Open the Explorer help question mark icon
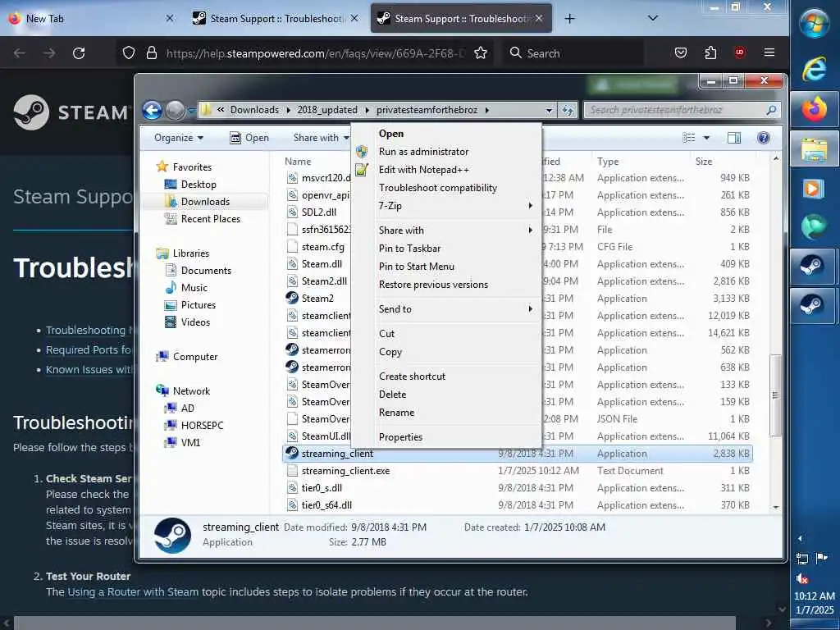 click(764, 138)
